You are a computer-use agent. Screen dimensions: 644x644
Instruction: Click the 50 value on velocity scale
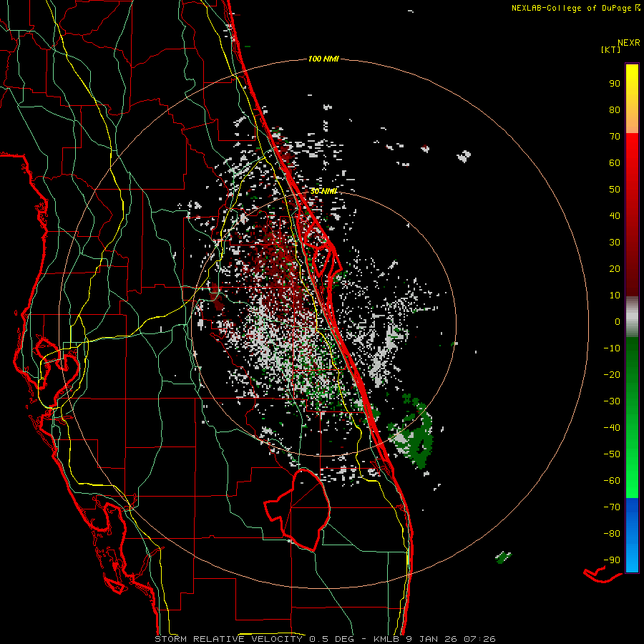click(615, 190)
